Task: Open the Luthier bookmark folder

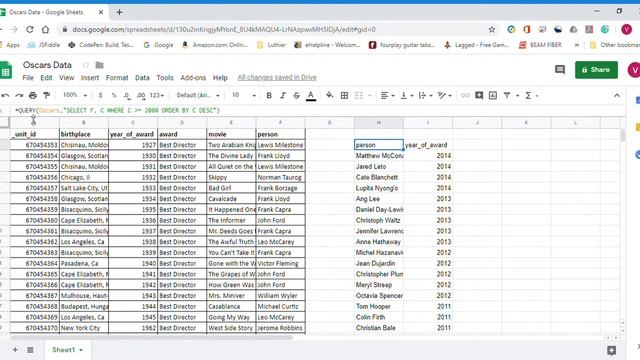Action: pyautogui.click(x=271, y=45)
